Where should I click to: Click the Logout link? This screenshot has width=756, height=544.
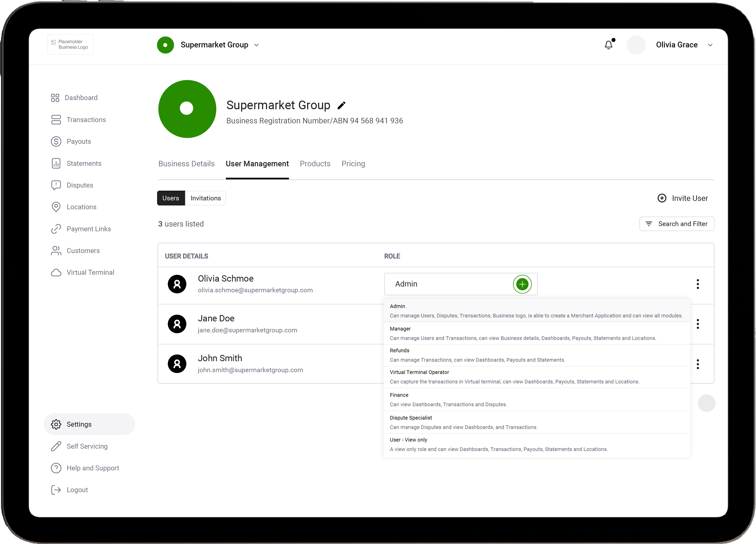pos(77,490)
